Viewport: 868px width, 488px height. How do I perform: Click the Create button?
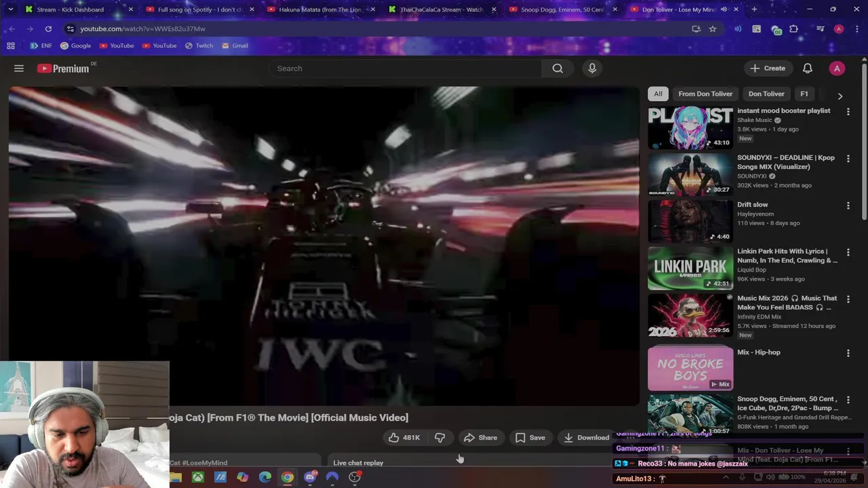768,68
